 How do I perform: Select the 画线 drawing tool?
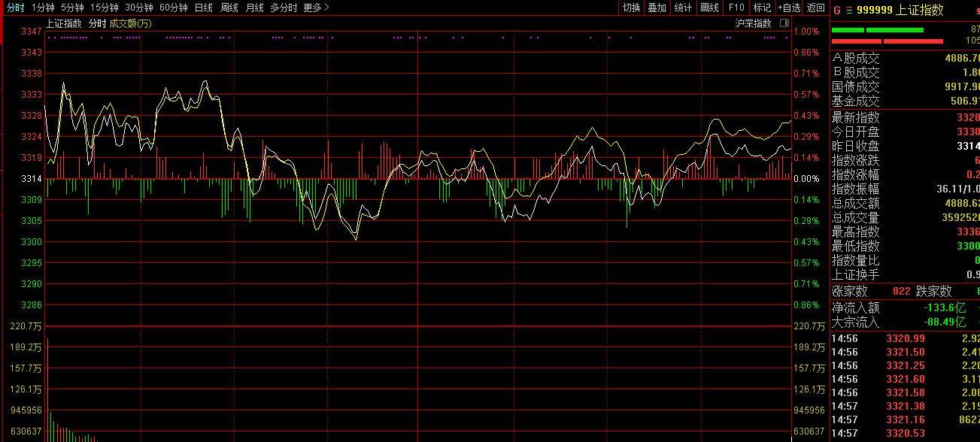[x=709, y=8]
